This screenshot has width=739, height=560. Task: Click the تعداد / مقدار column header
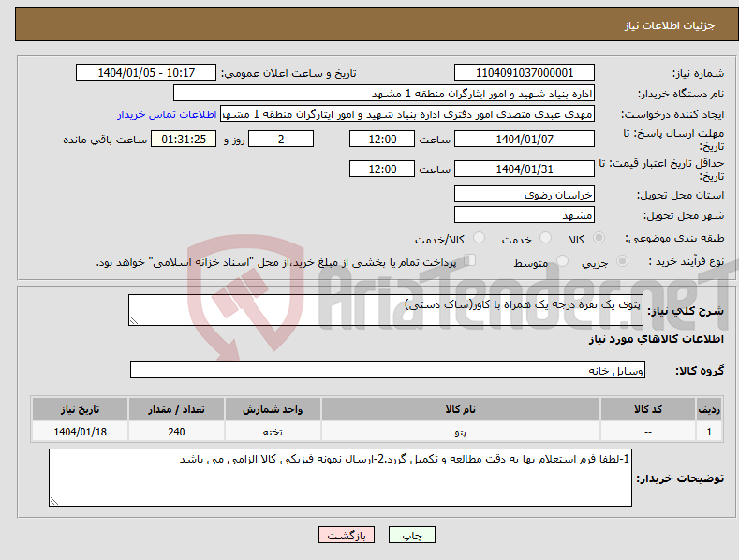point(176,409)
